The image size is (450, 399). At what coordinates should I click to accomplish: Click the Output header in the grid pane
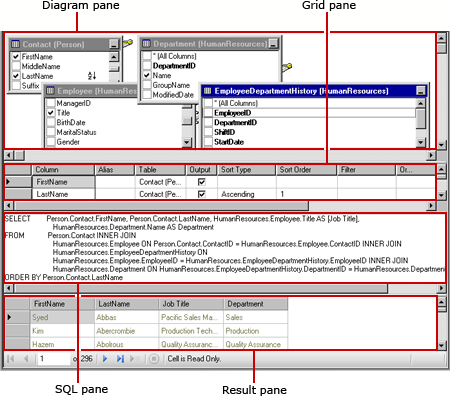(201, 170)
